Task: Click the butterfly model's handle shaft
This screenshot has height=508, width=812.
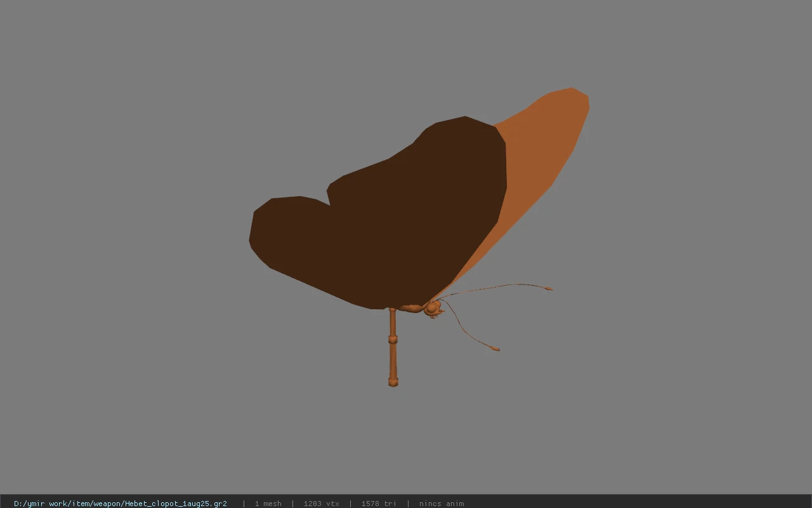Action: 393,347
